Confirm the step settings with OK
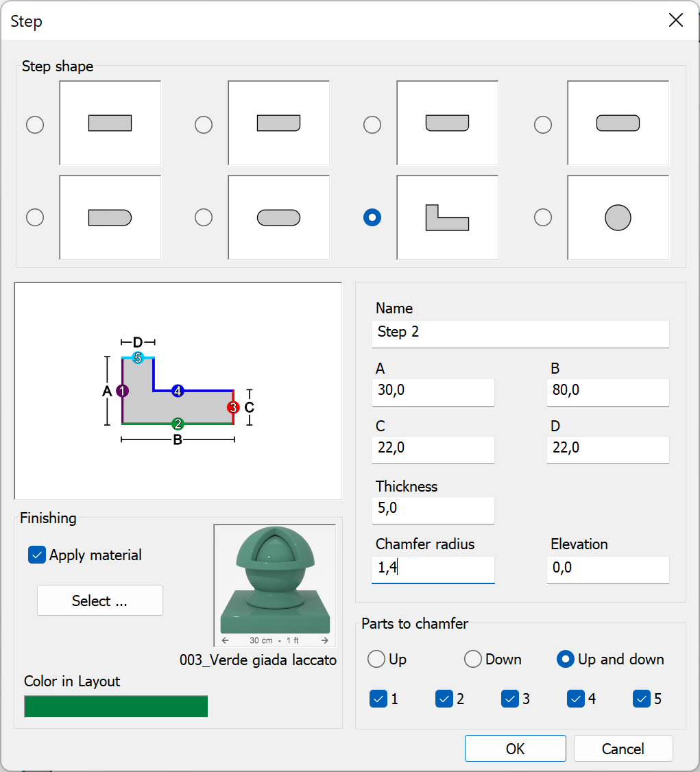 pyautogui.click(x=515, y=748)
